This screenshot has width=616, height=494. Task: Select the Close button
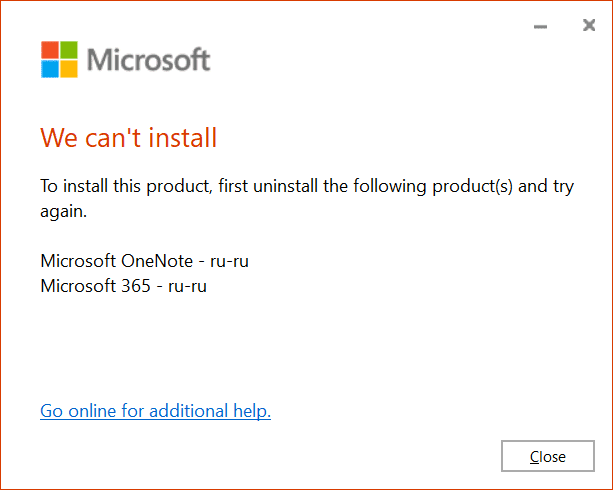pyautogui.click(x=548, y=456)
